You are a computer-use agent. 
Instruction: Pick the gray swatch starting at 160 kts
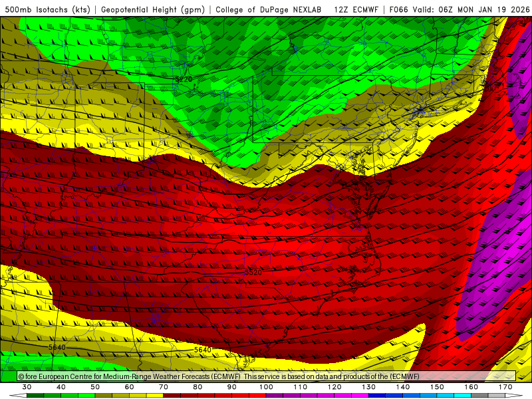[x=479, y=395]
